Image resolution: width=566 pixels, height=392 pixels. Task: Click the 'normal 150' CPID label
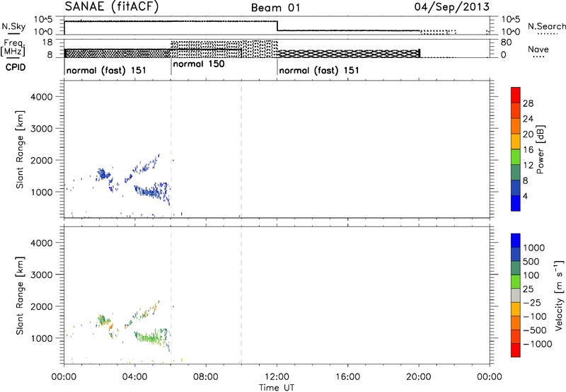click(199, 64)
